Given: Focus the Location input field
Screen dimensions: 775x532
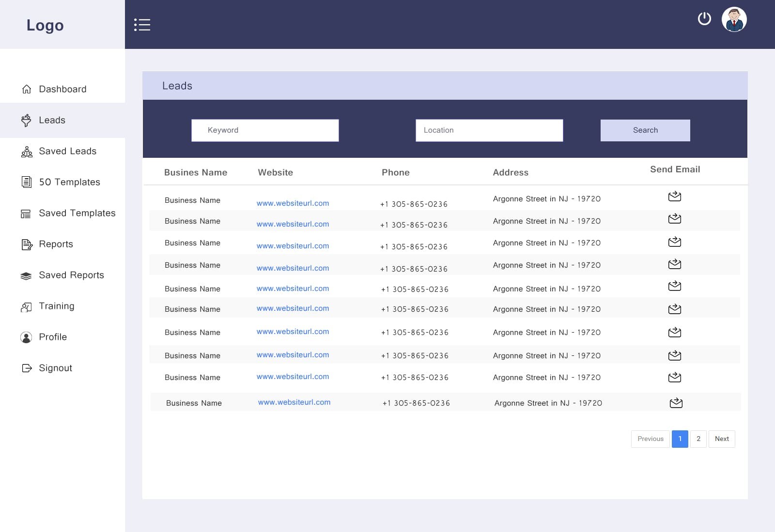Looking at the screenshot, I should point(489,130).
